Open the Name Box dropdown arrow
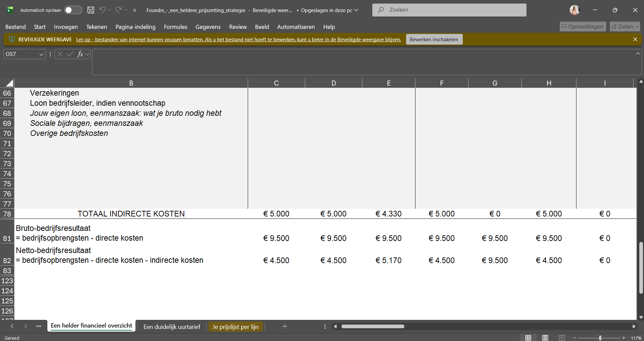The width and height of the screenshot is (644, 341). pos(41,54)
